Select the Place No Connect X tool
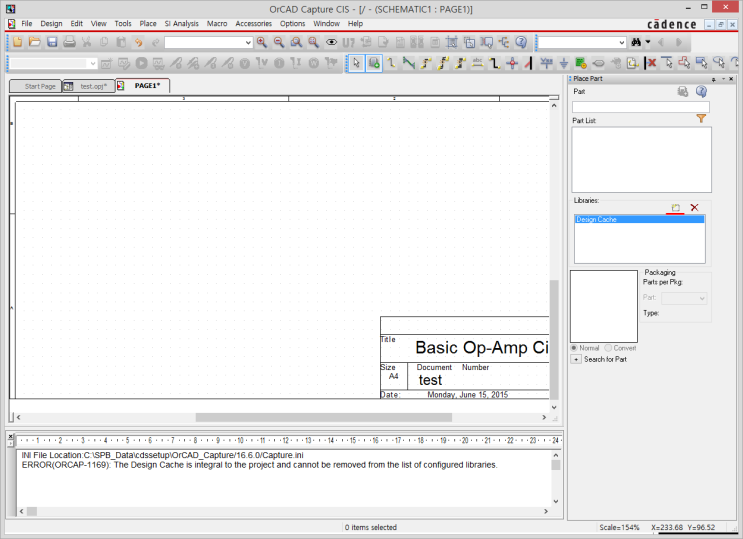 (x=652, y=63)
